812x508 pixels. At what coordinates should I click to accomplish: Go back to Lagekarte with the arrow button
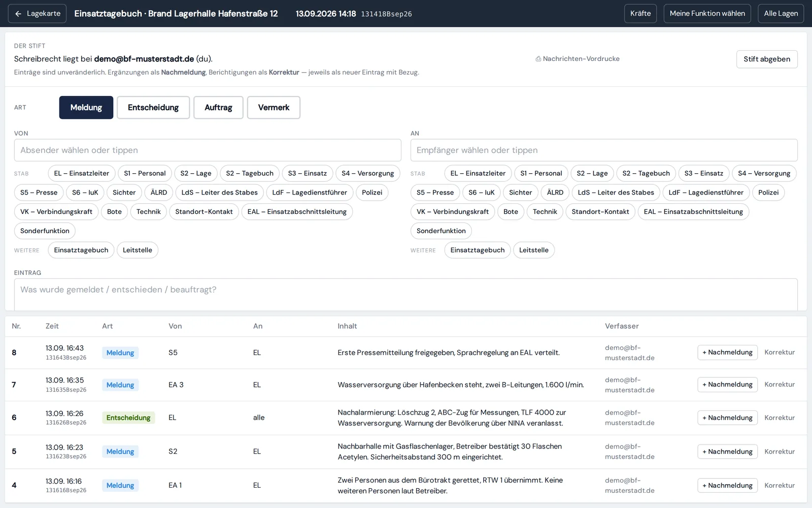pos(38,14)
